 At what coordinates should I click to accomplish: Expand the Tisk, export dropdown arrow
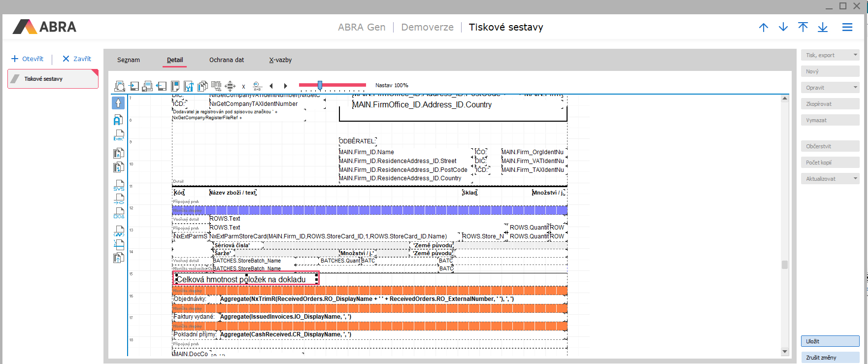point(855,55)
